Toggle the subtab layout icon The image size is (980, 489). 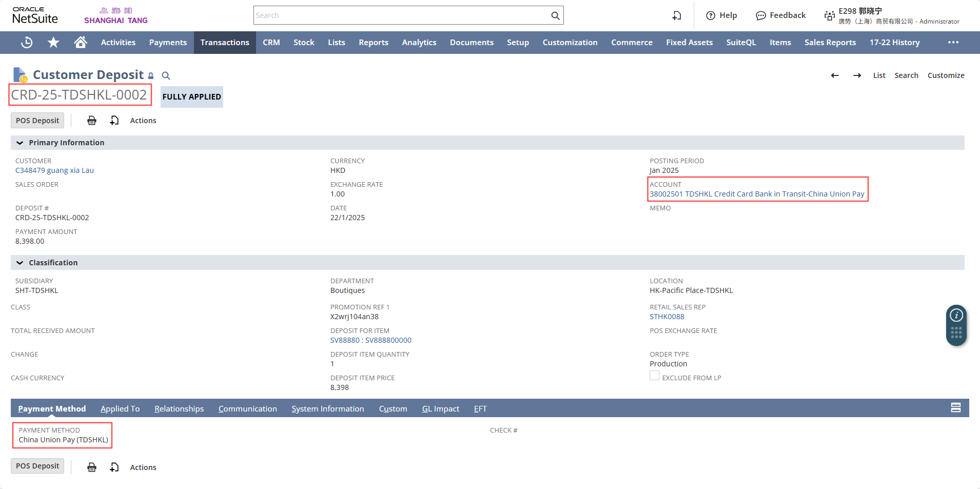pyautogui.click(x=955, y=408)
